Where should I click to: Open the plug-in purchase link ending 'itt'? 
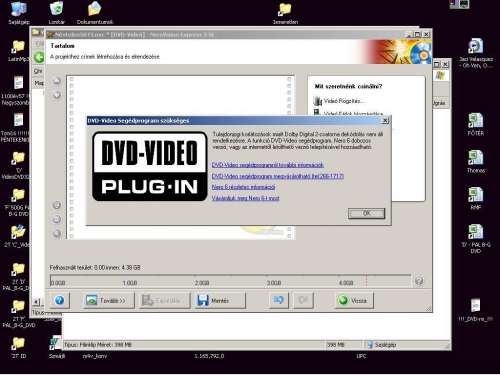278,176
